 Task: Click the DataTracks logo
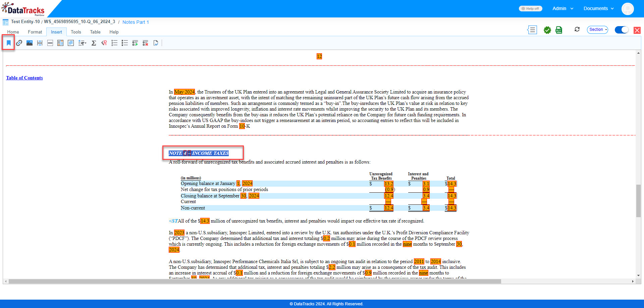coord(23,9)
